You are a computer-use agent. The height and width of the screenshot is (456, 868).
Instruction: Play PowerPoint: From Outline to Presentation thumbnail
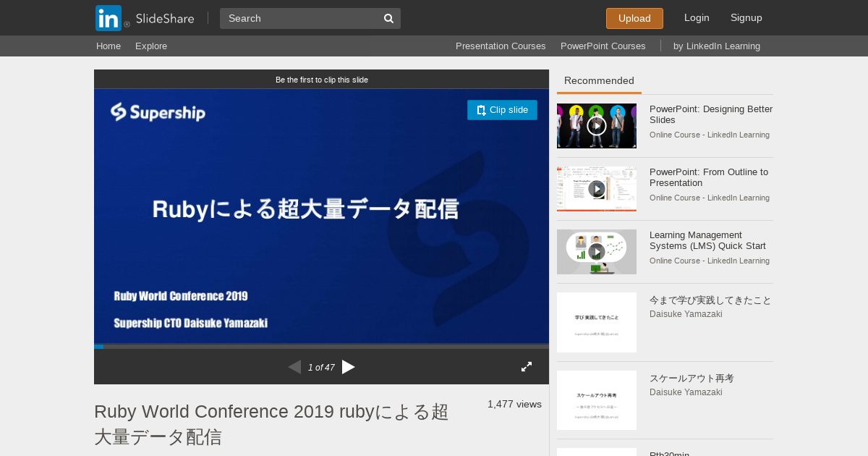tap(597, 189)
